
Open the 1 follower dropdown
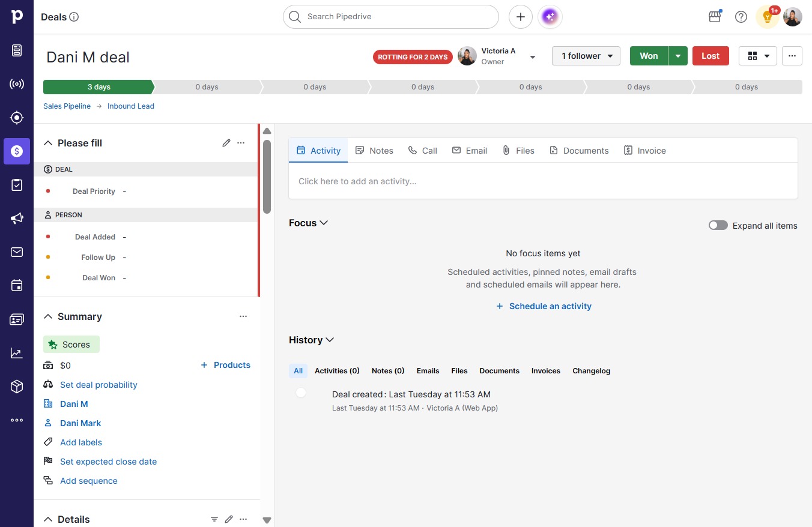[x=586, y=56]
